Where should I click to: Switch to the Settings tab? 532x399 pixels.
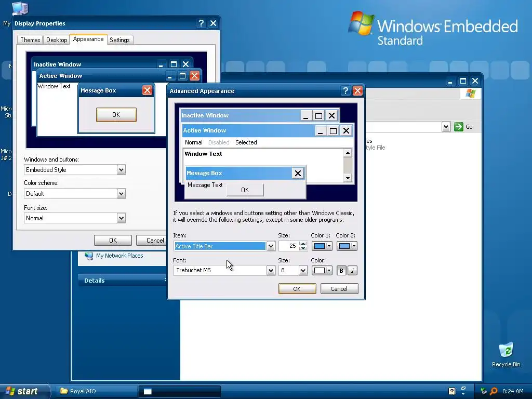tap(119, 39)
